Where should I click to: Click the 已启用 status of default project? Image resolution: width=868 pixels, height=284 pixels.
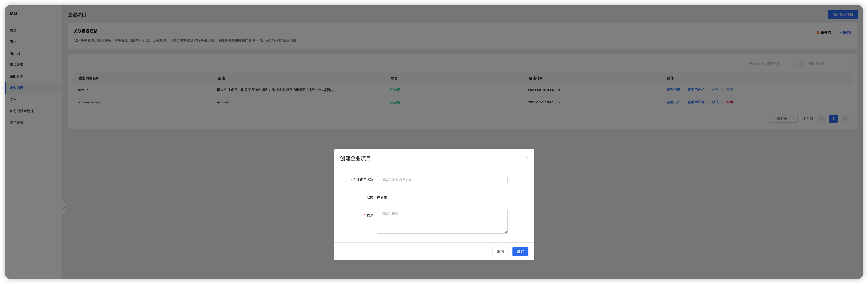395,90
